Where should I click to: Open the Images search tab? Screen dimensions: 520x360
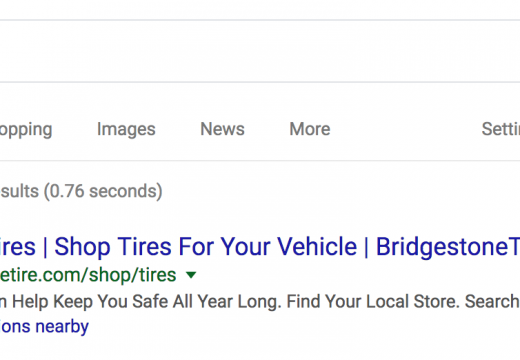point(126,129)
